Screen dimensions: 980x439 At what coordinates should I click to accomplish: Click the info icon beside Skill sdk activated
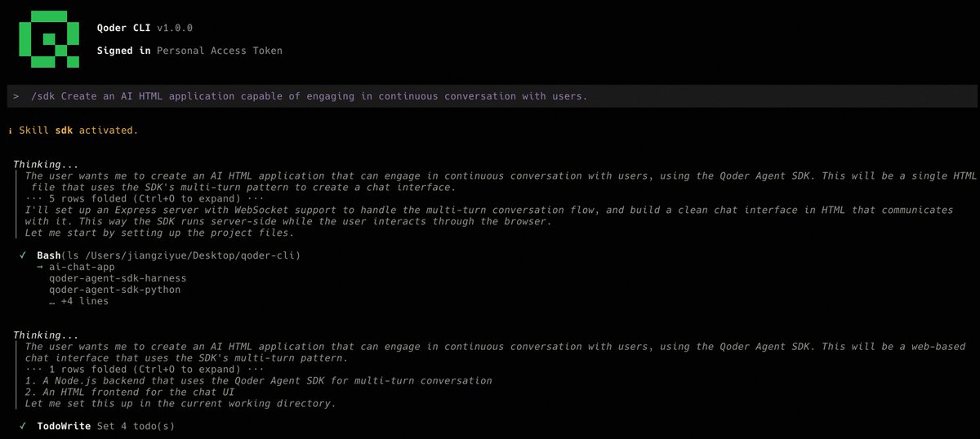pyautogui.click(x=10, y=131)
